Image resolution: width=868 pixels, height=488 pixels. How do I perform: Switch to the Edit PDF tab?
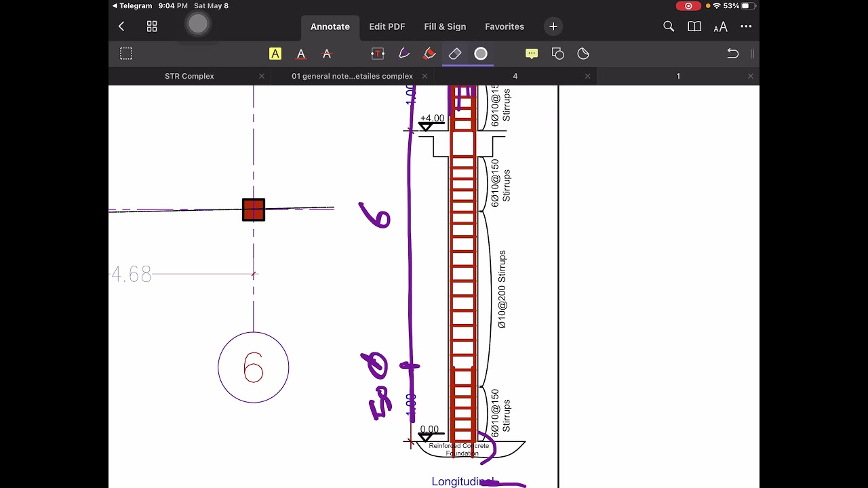(387, 26)
